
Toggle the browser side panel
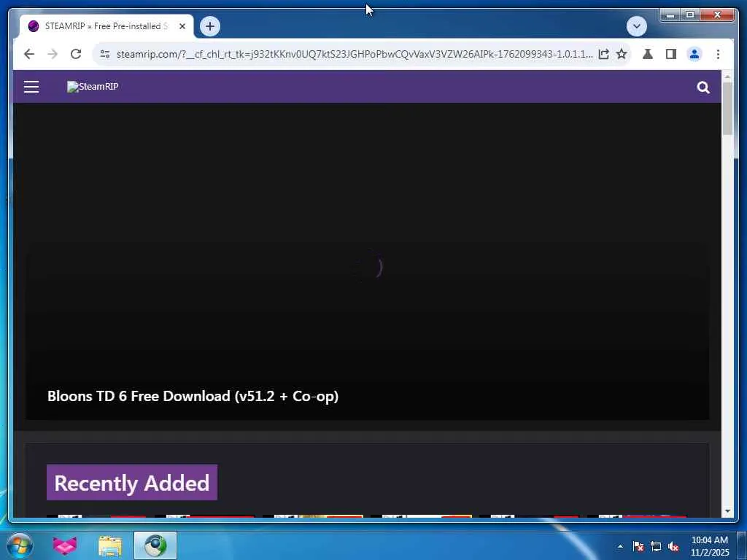[671, 54]
